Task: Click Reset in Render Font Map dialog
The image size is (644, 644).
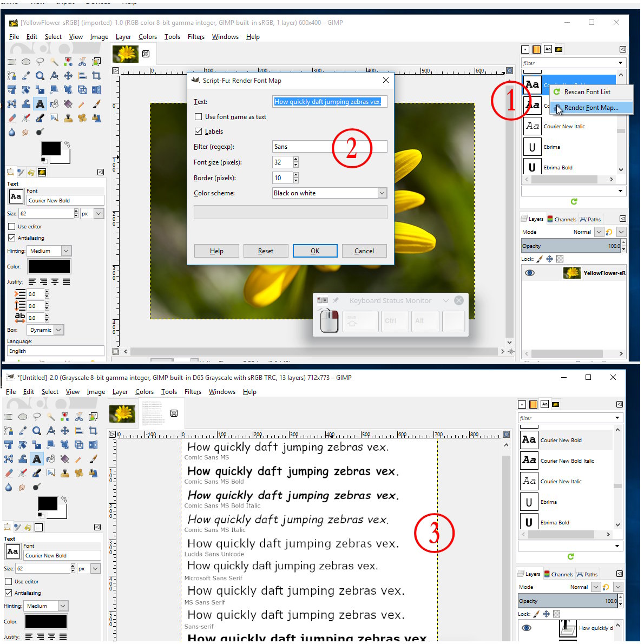Action: (x=265, y=251)
